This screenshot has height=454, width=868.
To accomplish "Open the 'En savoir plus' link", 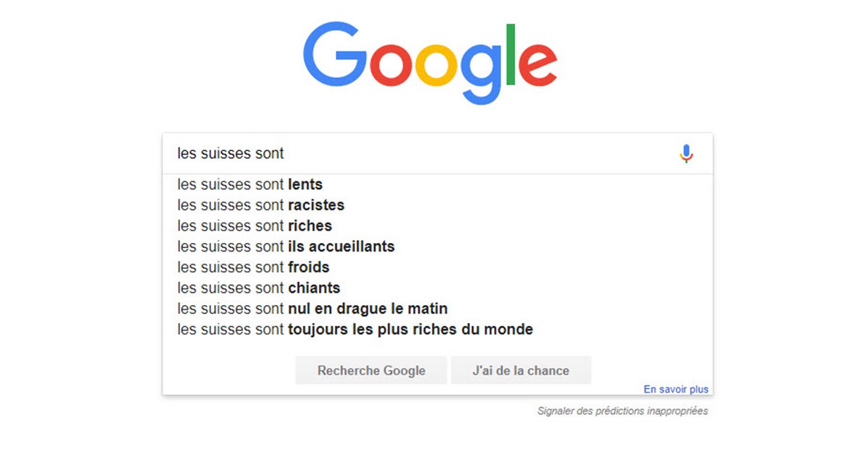I will pyautogui.click(x=675, y=389).
